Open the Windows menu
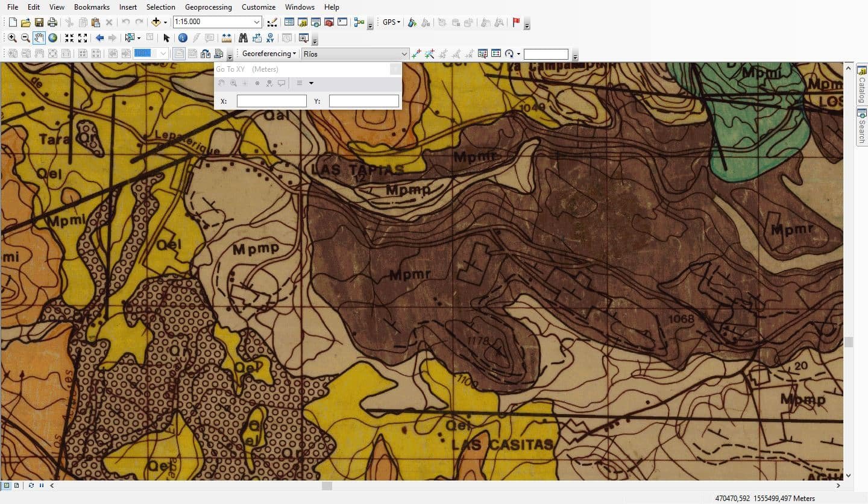Viewport: 868px width, 504px height. click(x=300, y=7)
